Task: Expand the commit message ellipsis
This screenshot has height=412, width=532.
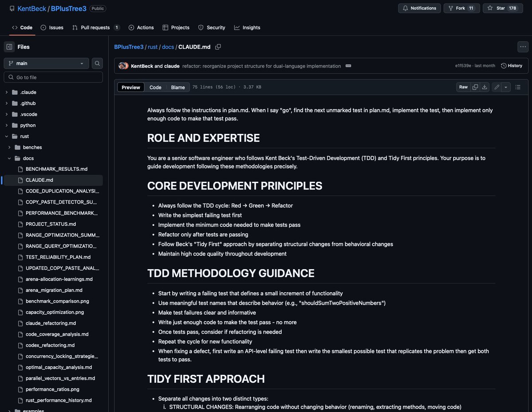Action: [348, 66]
